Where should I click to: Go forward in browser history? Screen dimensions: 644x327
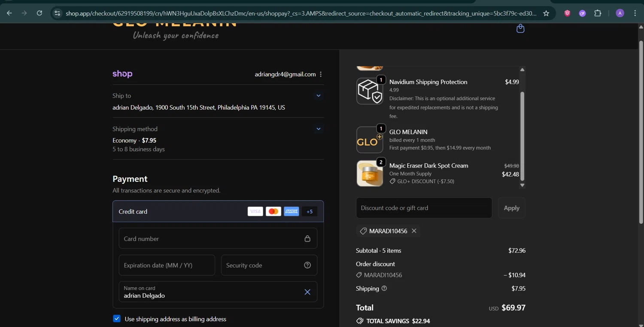pos(24,13)
